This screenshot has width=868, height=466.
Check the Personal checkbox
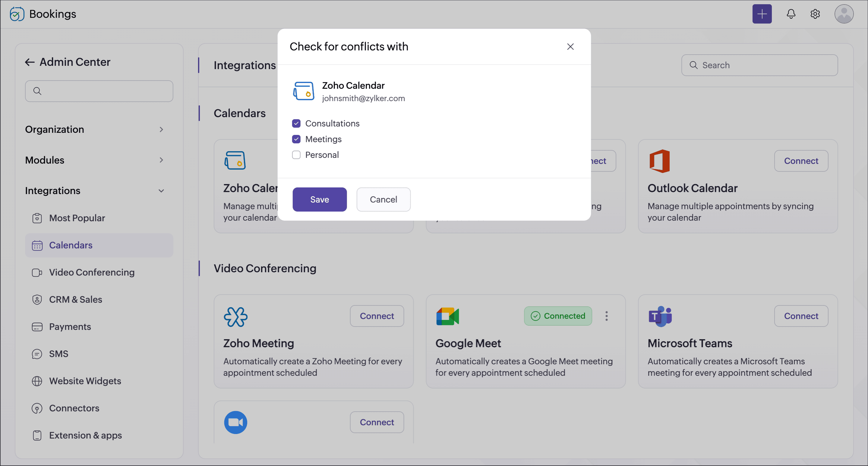click(296, 155)
